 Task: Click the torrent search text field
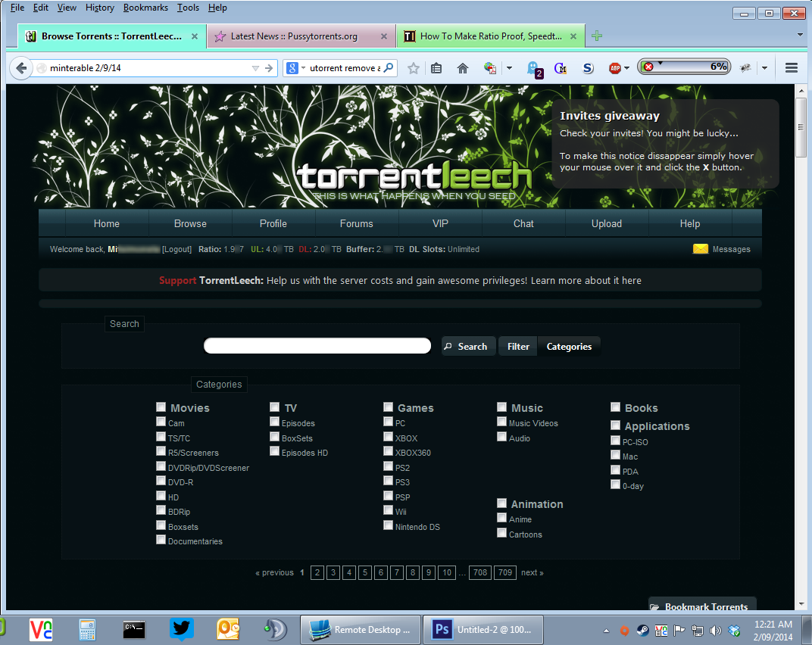click(x=317, y=346)
